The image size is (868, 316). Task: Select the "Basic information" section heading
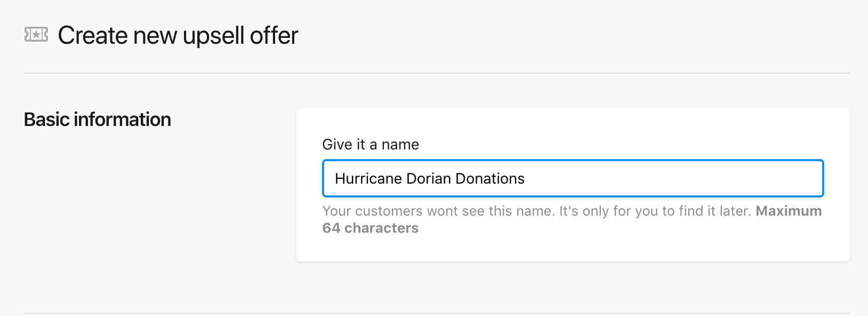click(98, 120)
